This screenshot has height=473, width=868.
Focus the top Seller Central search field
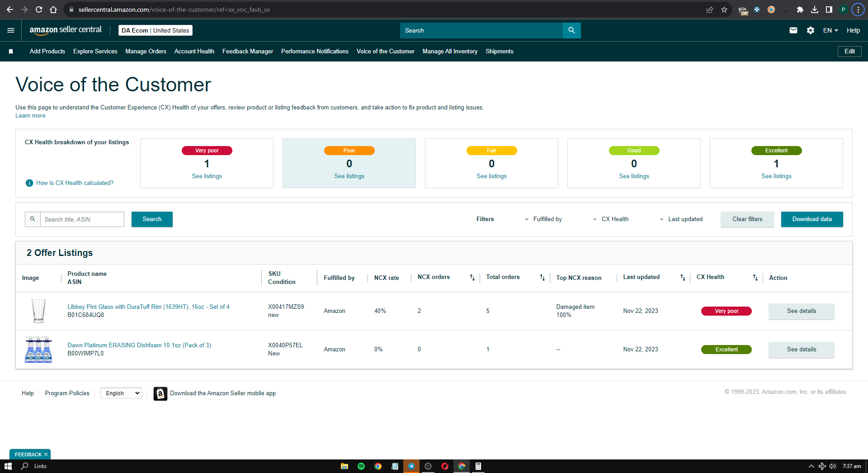[481, 30]
